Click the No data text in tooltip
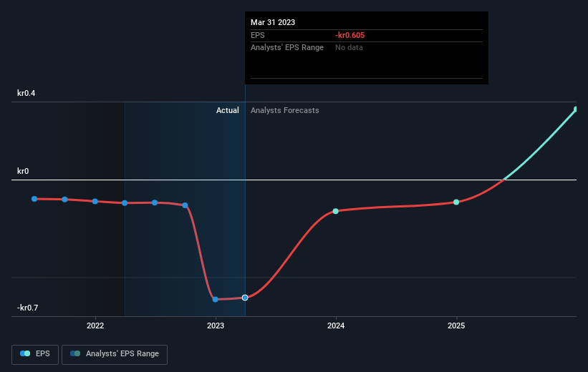Viewport: 588px width, 372px height. pos(349,48)
